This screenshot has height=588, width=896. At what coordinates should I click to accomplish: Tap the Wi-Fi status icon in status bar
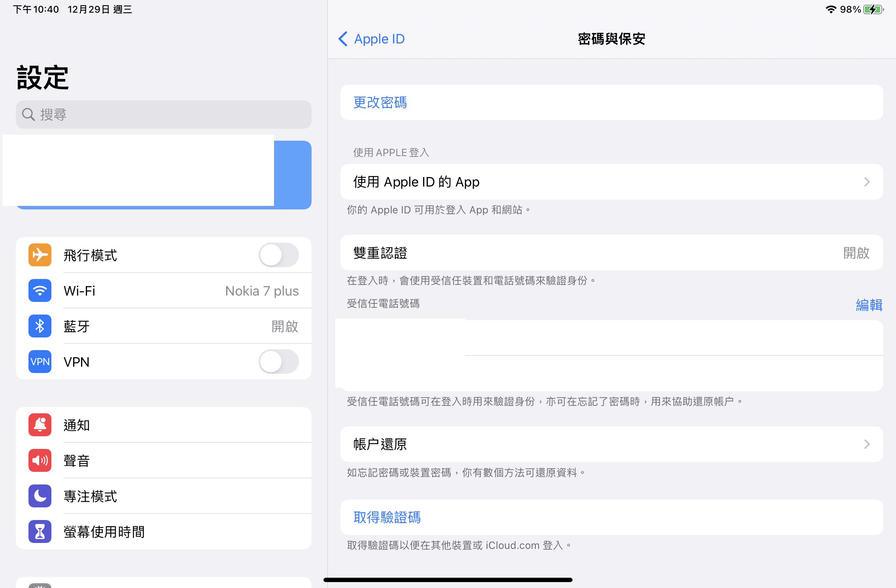coord(831,9)
